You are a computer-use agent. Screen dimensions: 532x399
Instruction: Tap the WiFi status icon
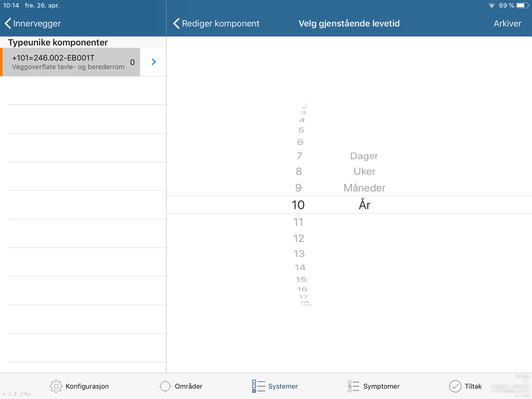point(492,5)
